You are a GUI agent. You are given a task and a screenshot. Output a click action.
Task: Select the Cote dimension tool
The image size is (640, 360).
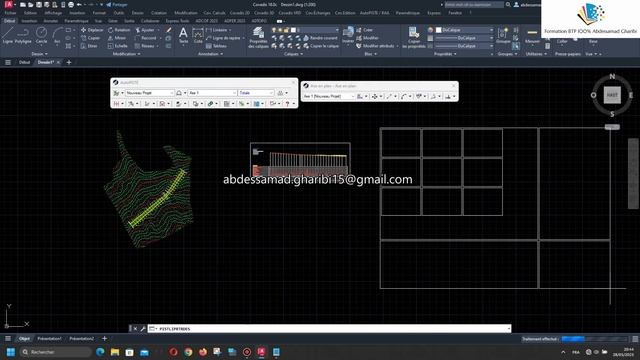(x=198, y=35)
